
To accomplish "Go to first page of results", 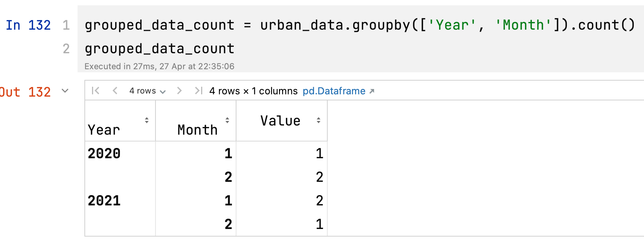I will [x=95, y=91].
